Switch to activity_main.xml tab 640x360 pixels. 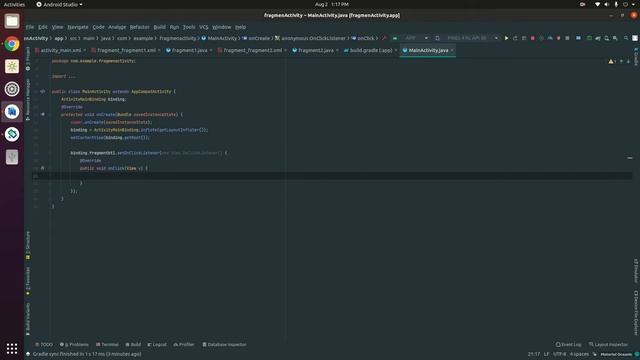pyautogui.click(x=60, y=50)
